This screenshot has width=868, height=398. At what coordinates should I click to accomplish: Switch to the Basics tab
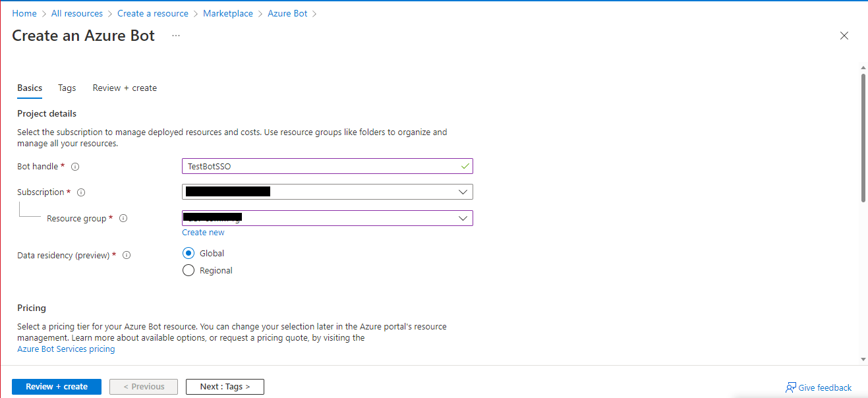30,88
